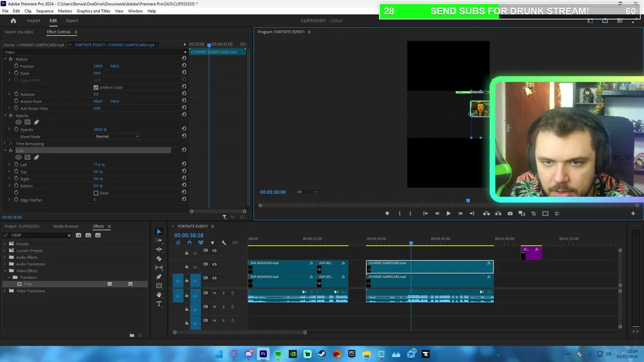Select the Razor tool
644x362 pixels.
click(x=159, y=258)
